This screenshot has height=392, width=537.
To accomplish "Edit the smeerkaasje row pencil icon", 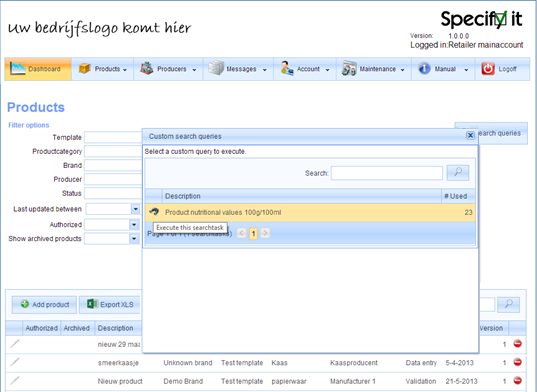I will point(14,362).
